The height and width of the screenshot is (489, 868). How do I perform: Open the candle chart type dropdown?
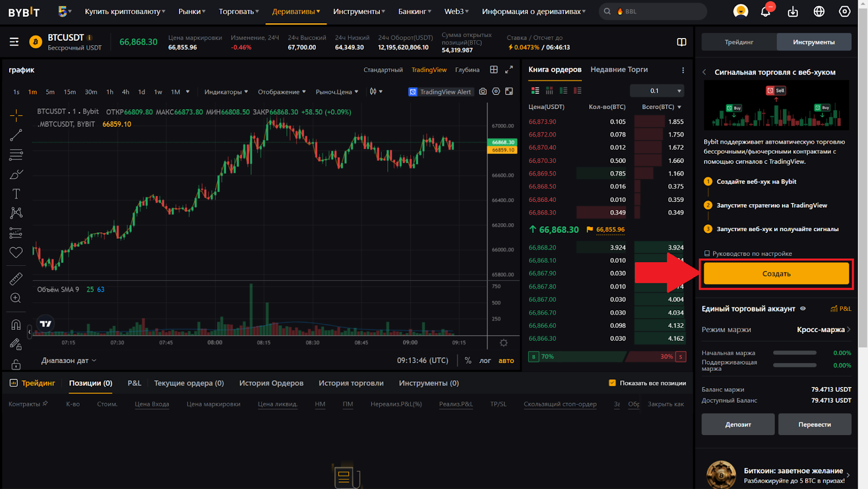pos(376,92)
